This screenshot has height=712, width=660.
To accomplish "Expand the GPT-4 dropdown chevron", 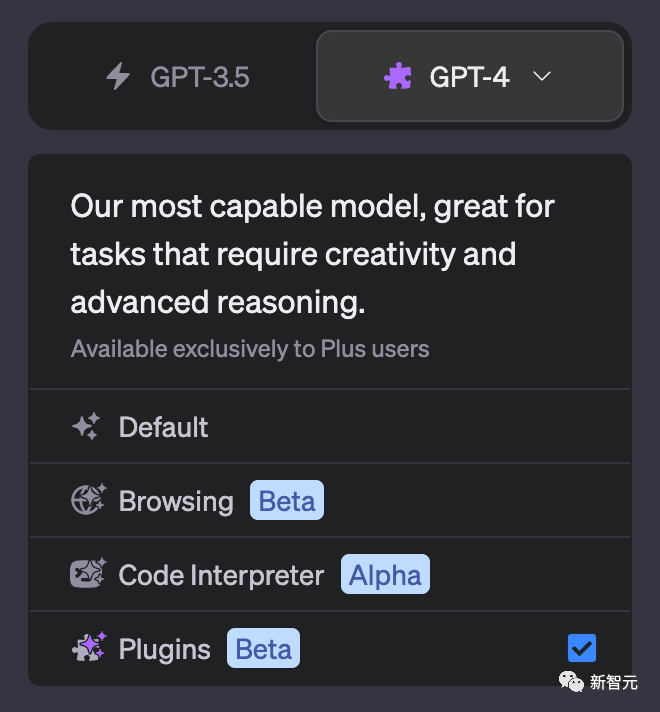I will (542, 77).
